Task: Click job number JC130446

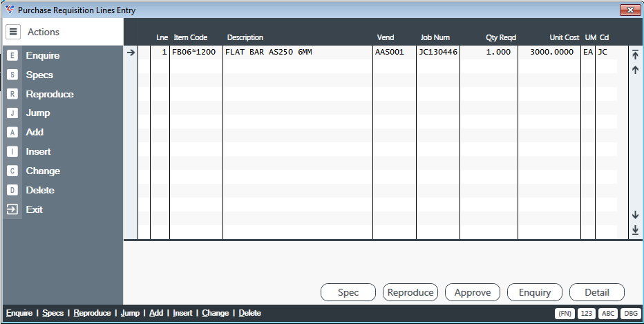Action: coord(438,52)
